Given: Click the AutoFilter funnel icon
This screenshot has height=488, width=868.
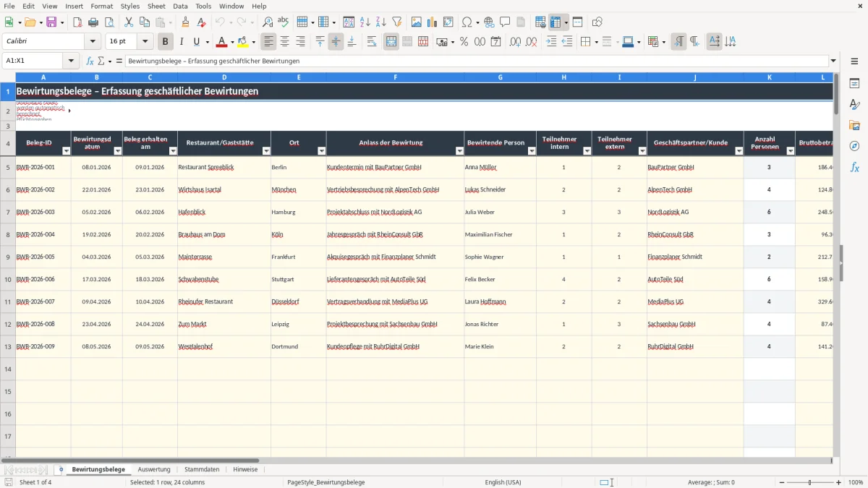Looking at the screenshot, I should tap(397, 22).
